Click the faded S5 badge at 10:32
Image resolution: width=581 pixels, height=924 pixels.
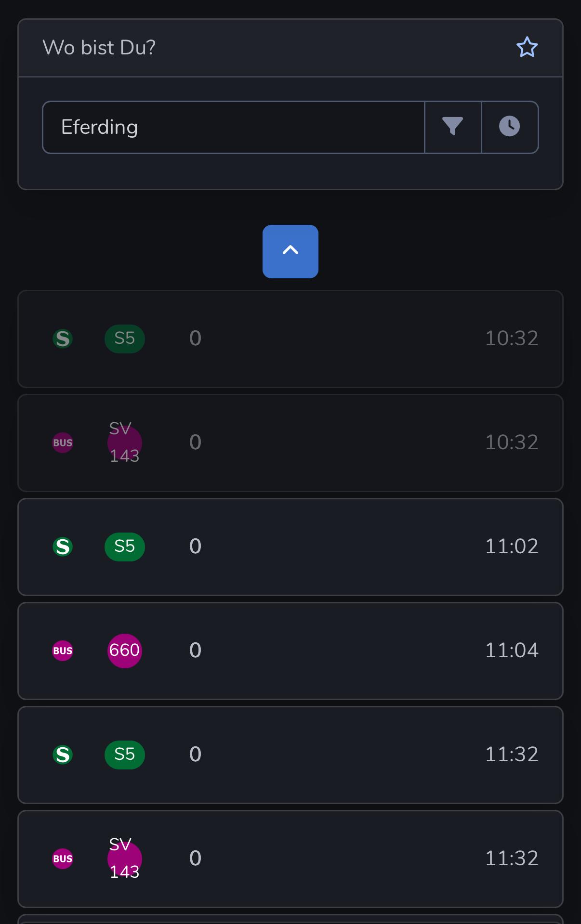(124, 339)
